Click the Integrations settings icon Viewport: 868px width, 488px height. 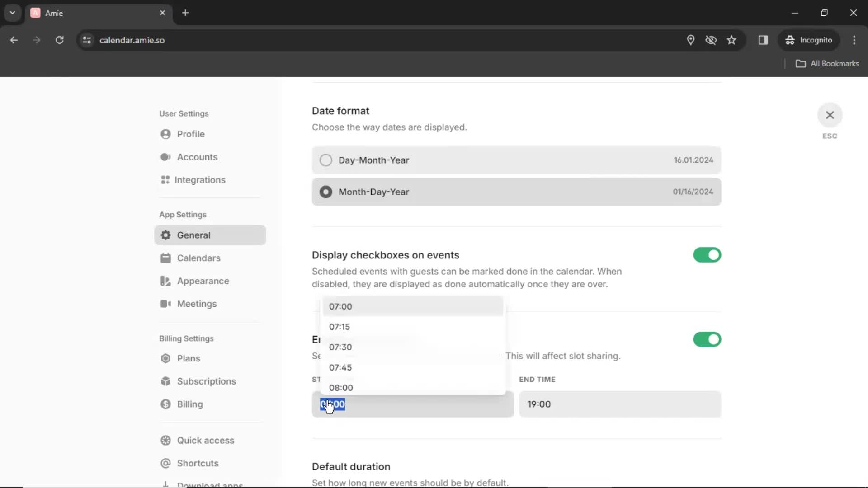(x=165, y=179)
